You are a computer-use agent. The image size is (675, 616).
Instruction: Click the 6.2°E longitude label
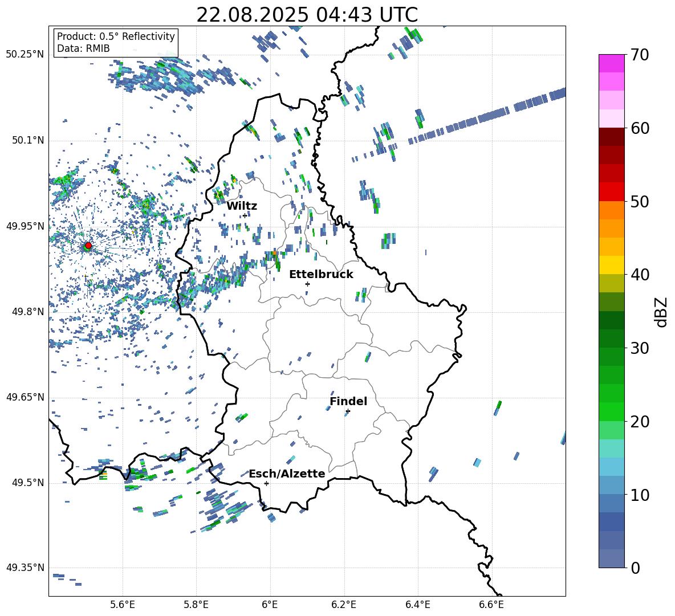point(344,605)
